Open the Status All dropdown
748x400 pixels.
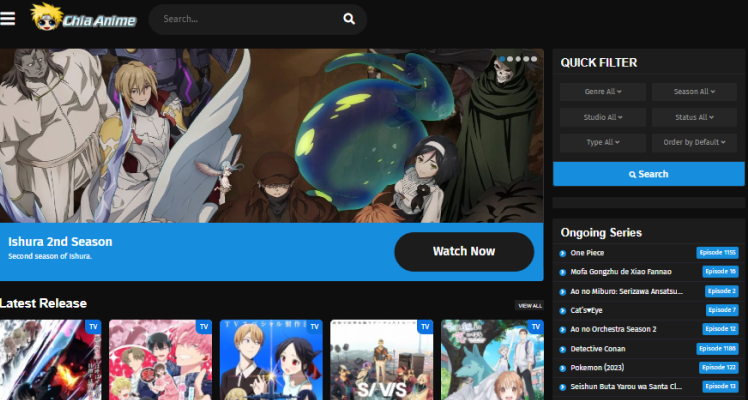click(x=693, y=117)
